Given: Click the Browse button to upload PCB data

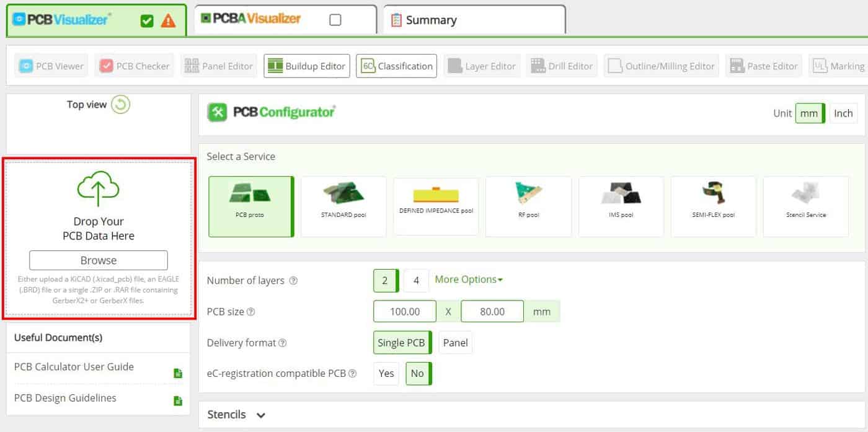Looking at the screenshot, I should (x=98, y=260).
